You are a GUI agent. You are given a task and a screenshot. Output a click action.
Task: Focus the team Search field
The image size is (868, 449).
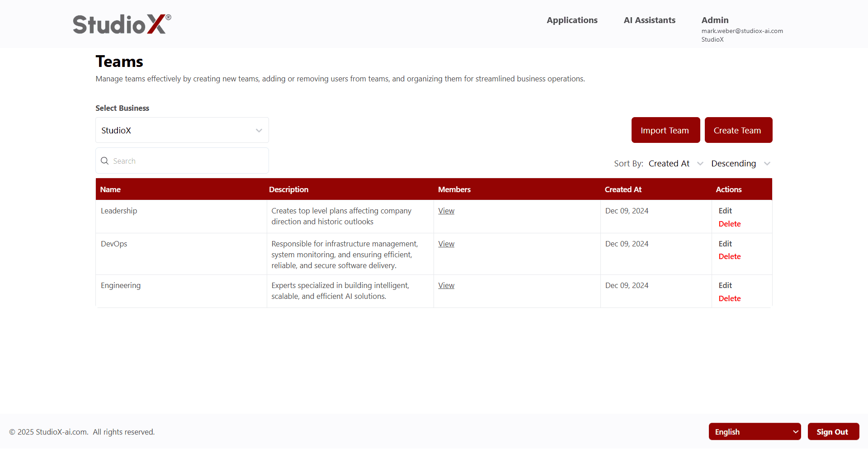click(x=188, y=161)
